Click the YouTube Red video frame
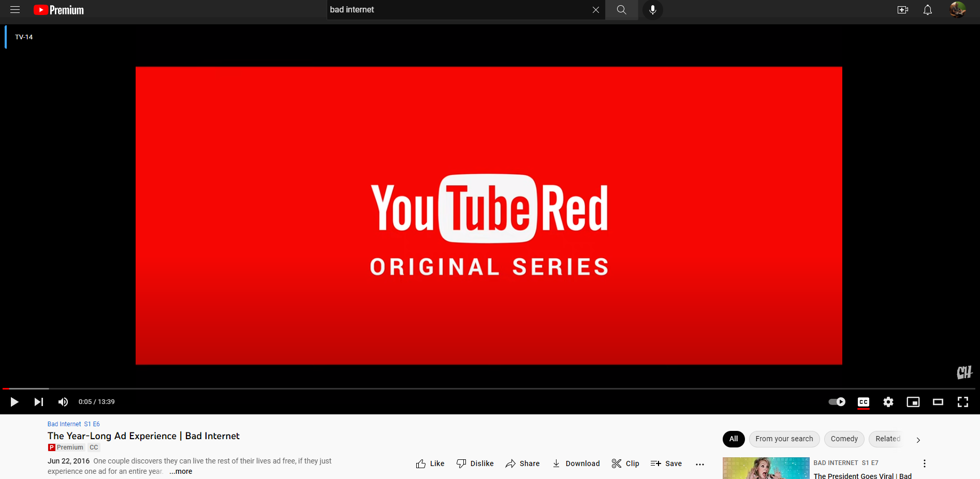This screenshot has width=980, height=479. click(x=489, y=216)
